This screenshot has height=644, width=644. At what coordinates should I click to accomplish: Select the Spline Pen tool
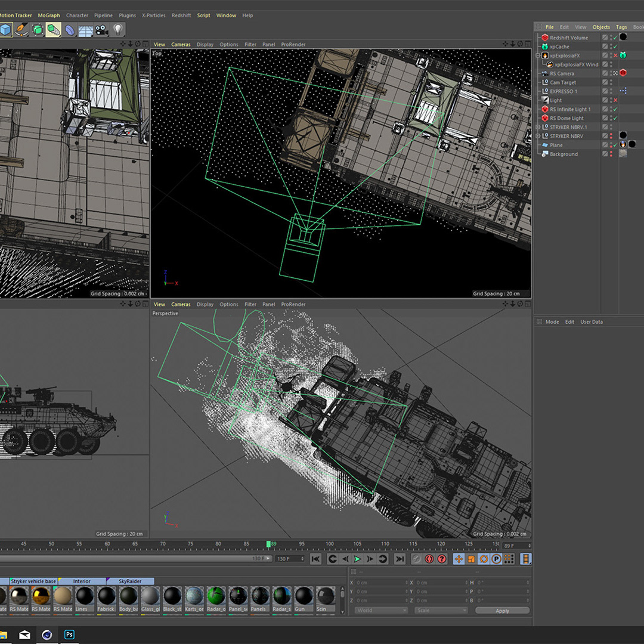(21, 30)
